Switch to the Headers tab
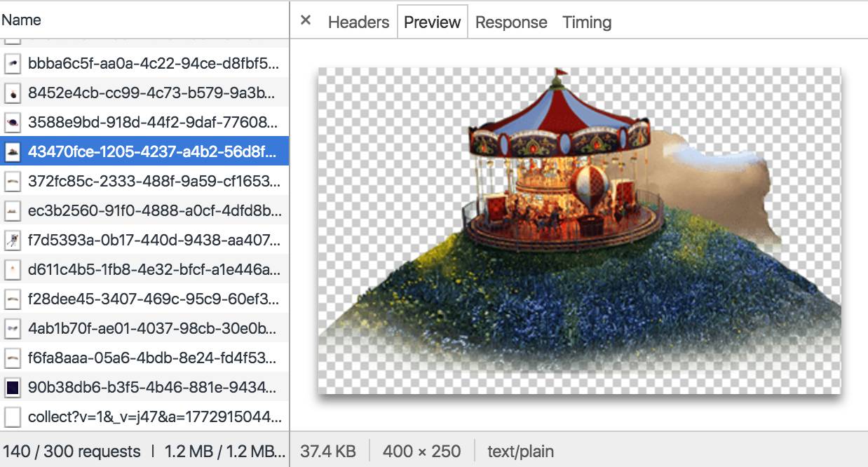868x467 pixels. click(x=358, y=22)
